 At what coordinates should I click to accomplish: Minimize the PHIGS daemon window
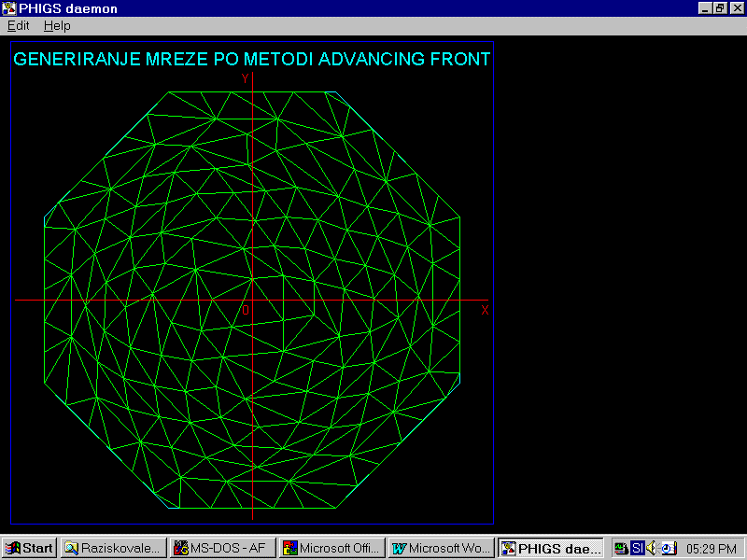pos(705,8)
